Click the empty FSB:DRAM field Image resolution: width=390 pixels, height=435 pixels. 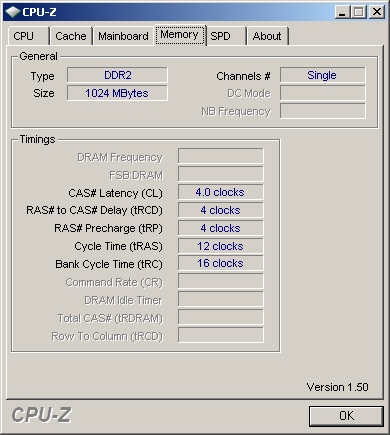(221, 174)
